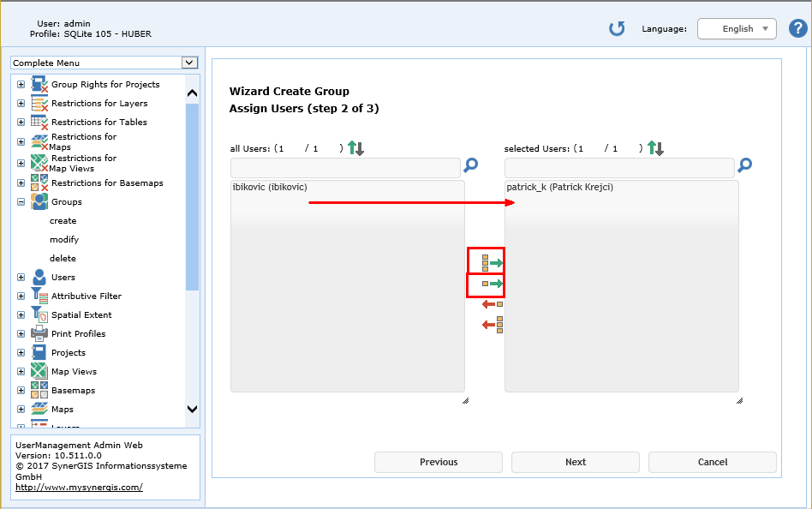Image resolution: width=812 pixels, height=509 pixels.
Task: Select delete under the Groups node
Action: tap(63, 258)
